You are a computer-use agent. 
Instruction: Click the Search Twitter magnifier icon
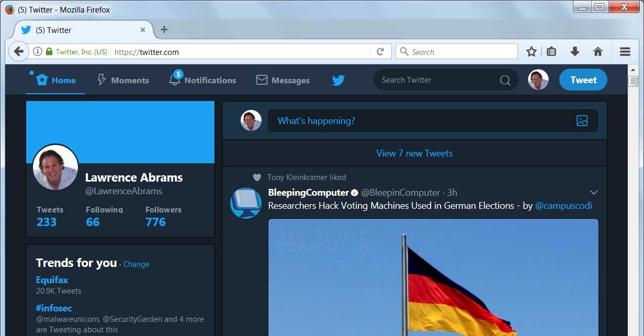505,80
